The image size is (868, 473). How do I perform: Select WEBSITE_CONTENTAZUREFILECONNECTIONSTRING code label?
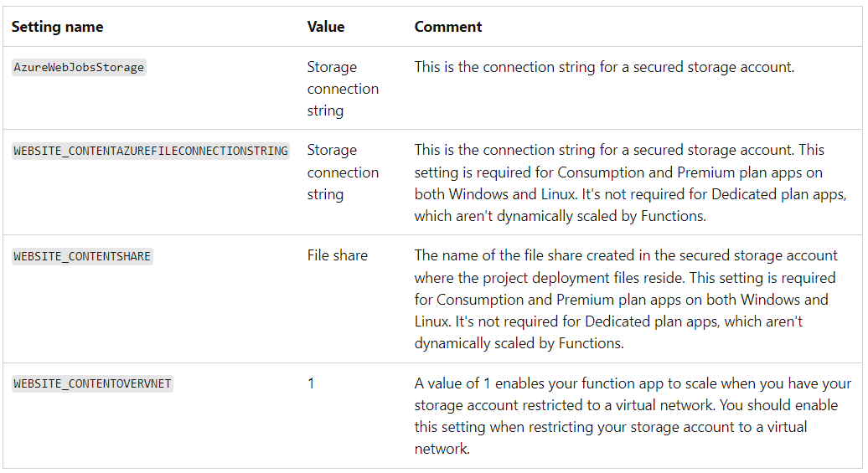click(x=151, y=151)
